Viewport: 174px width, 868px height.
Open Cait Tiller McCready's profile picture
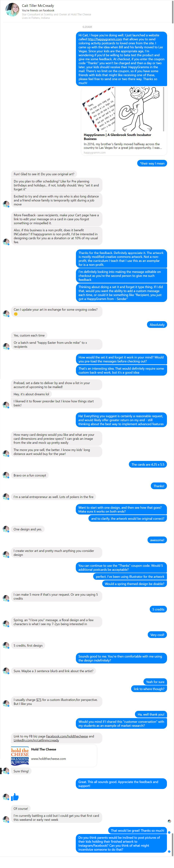click(x=13, y=9)
